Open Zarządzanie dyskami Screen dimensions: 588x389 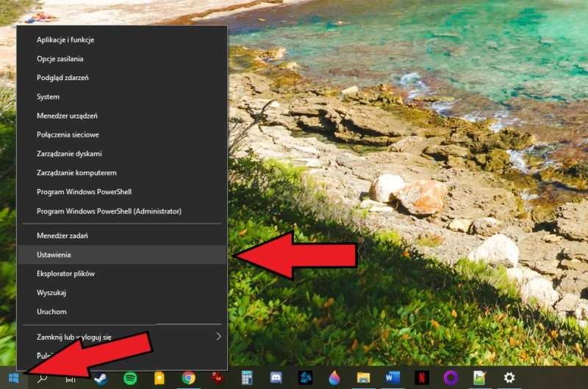tap(122, 154)
